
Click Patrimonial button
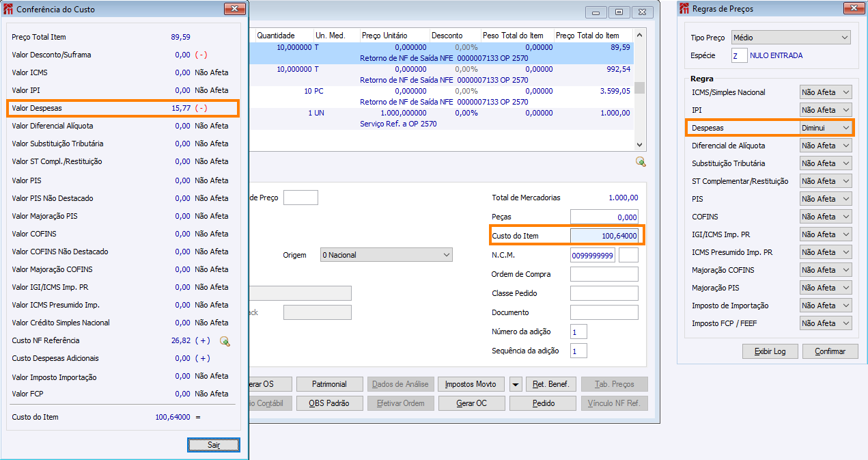[x=330, y=384]
